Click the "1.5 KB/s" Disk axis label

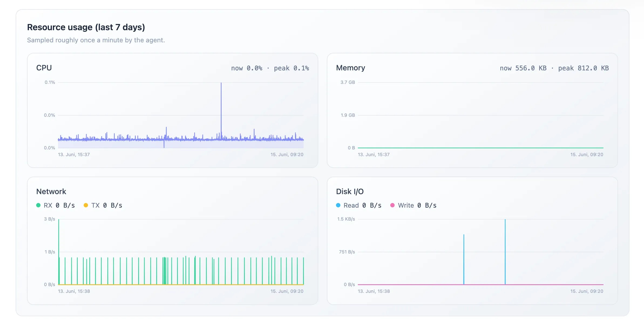point(346,219)
